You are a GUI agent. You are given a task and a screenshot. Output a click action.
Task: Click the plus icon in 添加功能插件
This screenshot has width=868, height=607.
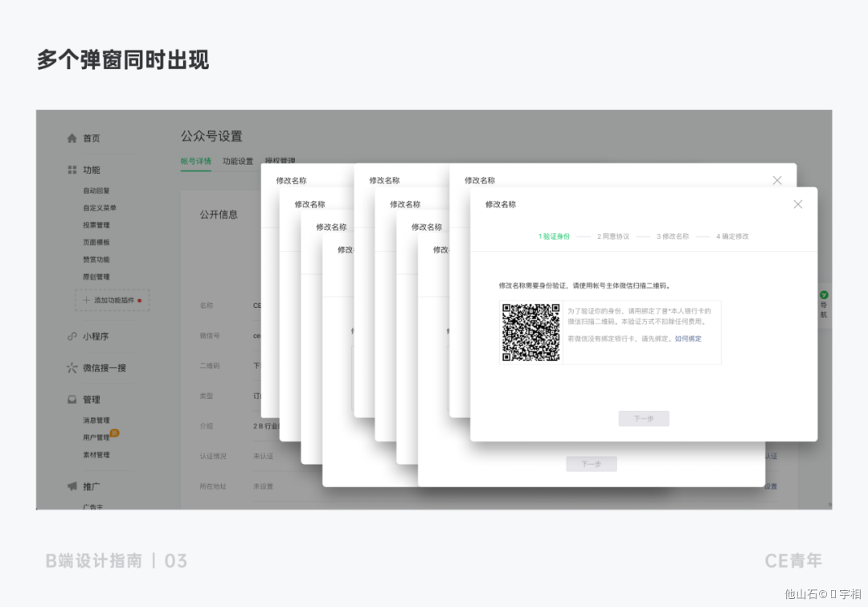click(86, 300)
